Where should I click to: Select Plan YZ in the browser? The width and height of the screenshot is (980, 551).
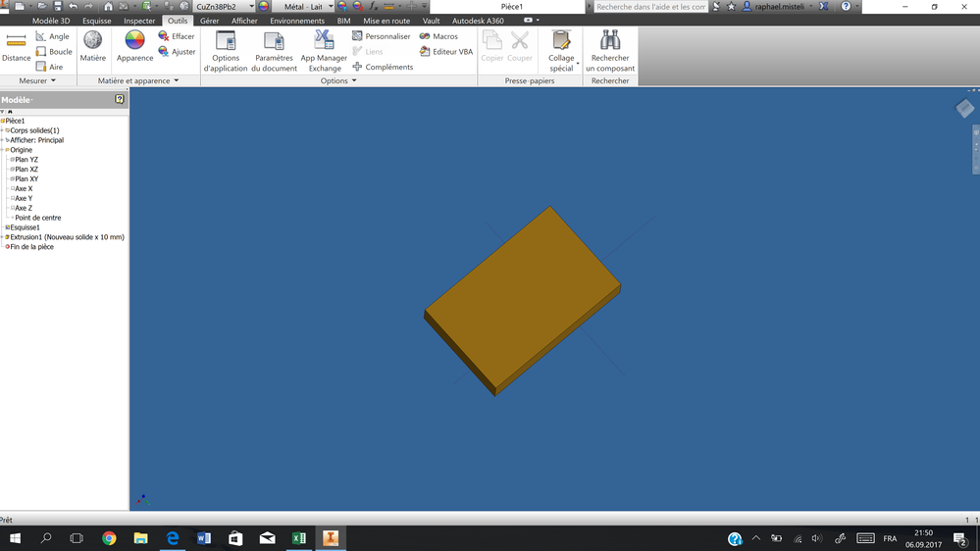26,159
